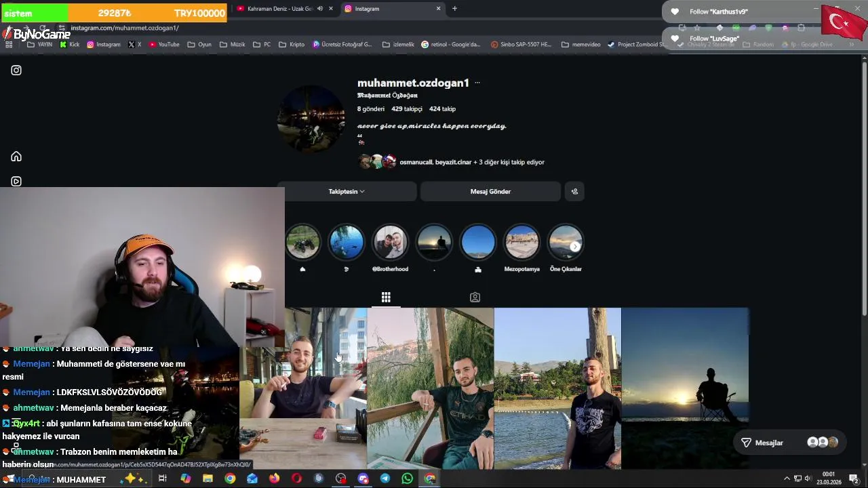Expand the Takiptesin following dropdown
The height and width of the screenshot is (488, 868).
click(x=347, y=191)
